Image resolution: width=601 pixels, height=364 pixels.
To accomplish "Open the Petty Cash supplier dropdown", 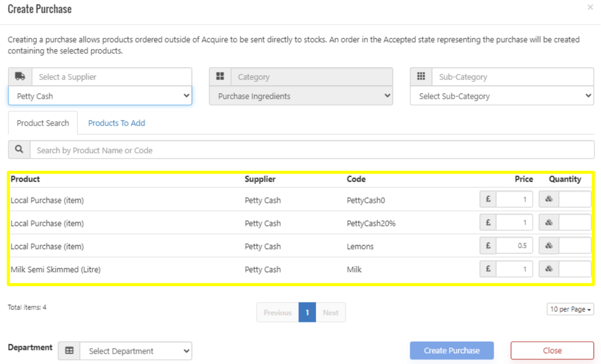I will pos(100,96).
